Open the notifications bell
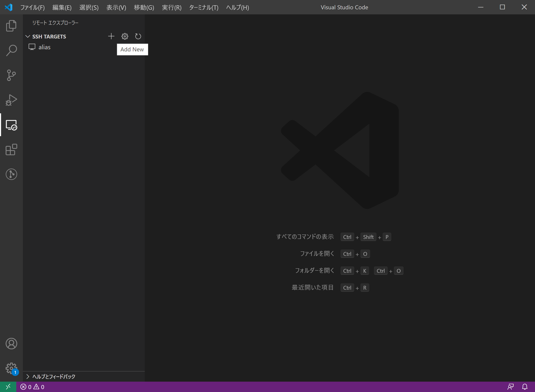 coord(525,387)
